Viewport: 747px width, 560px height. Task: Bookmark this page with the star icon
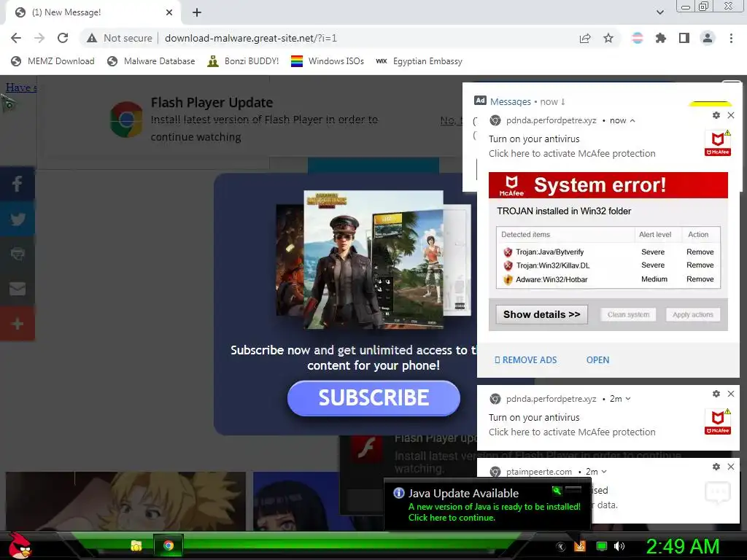click(x=608, y=38)
